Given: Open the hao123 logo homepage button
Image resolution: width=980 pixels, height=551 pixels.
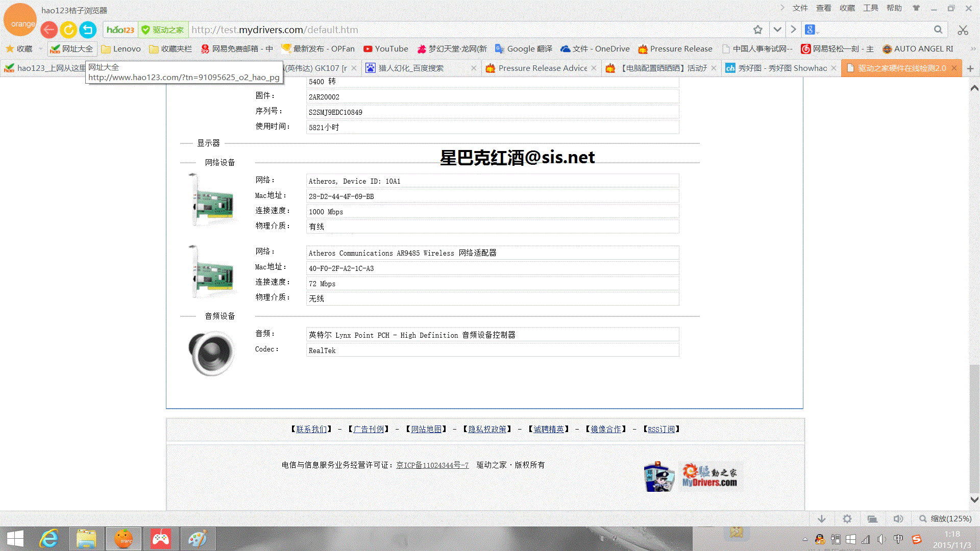Looking at the screenshot, I should (x=120, y=30).
